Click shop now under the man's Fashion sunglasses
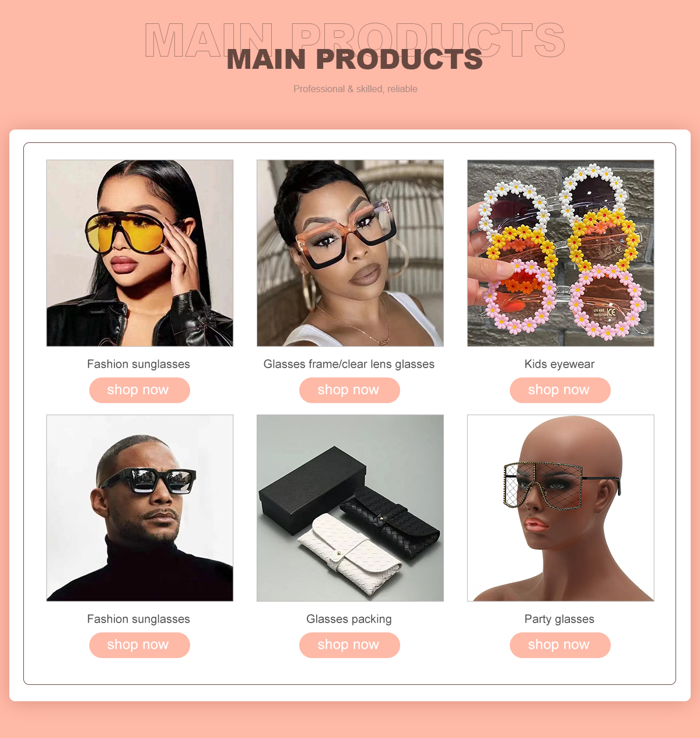The height and width of the screenshot is (738, 700). (139, 645)
